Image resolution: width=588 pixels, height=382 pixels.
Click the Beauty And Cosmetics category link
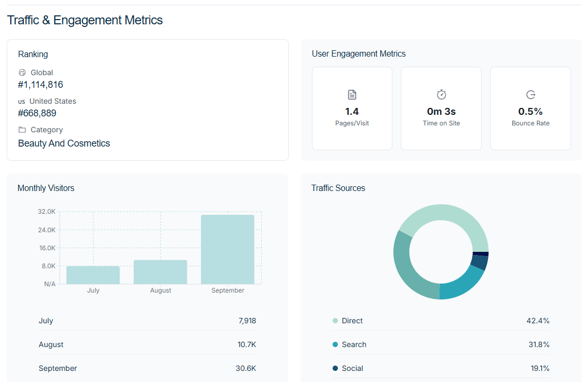(64, 143)
